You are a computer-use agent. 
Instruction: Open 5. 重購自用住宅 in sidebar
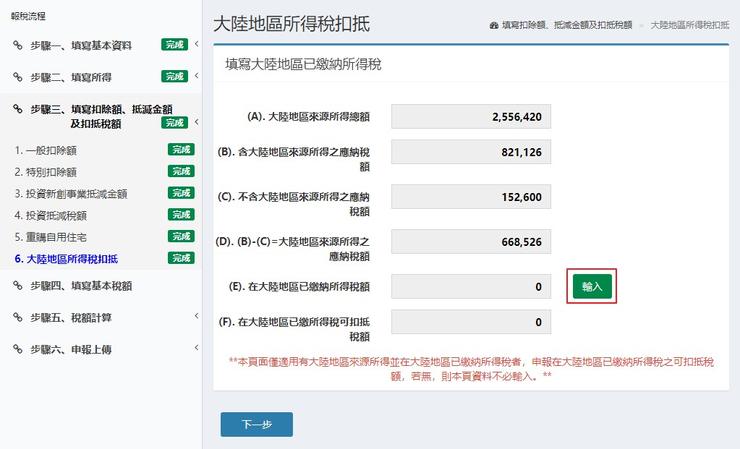click(x=50, y=237)
